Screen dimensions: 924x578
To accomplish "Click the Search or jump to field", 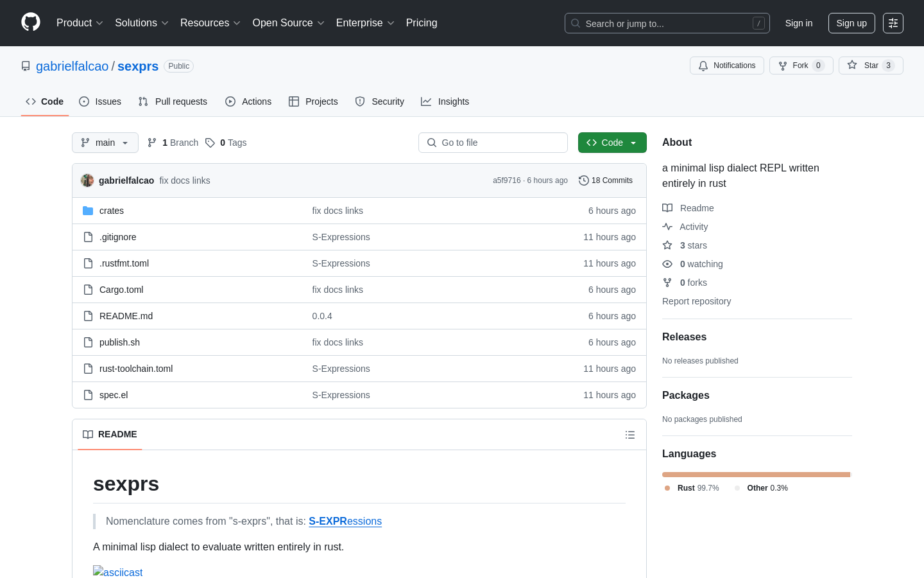I will (x=667, y=23).
